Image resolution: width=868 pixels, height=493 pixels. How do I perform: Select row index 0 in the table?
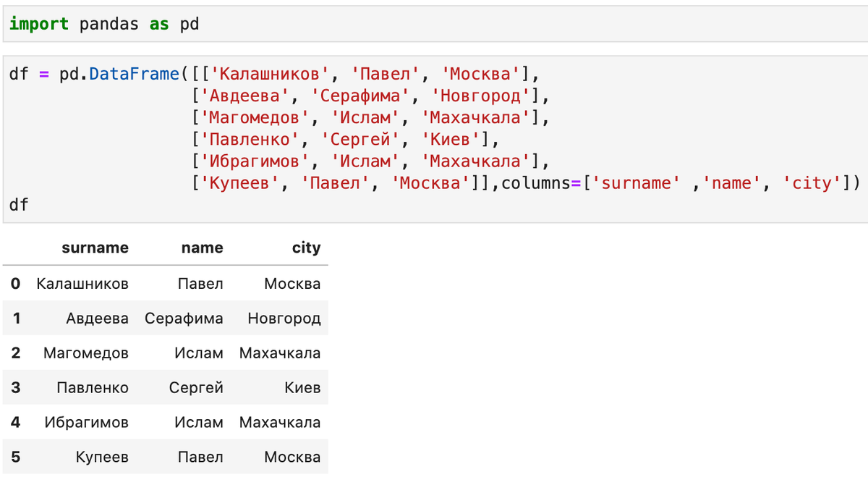pyautogui.click(x=16, y=284)
